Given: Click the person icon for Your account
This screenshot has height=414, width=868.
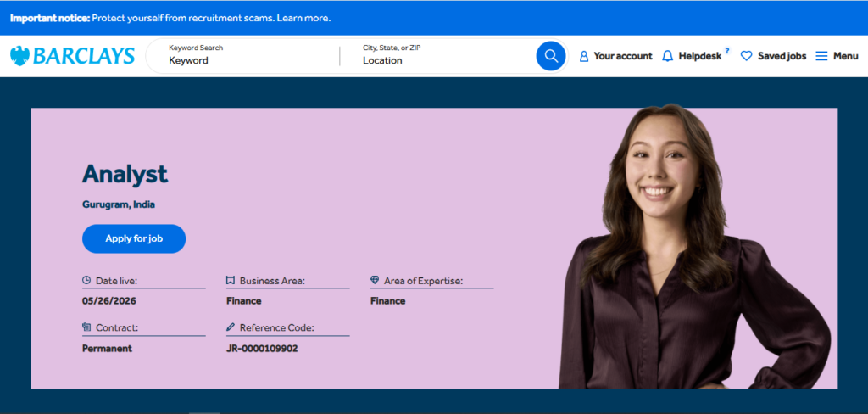Looking at the screenshot, I should [583, 56].
